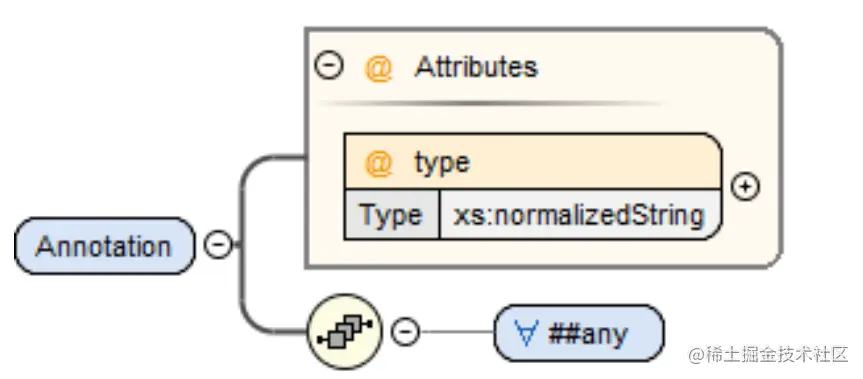The image size is (863, 379).
Task: Click the @ icon next to type
Action: coord(379,163)
